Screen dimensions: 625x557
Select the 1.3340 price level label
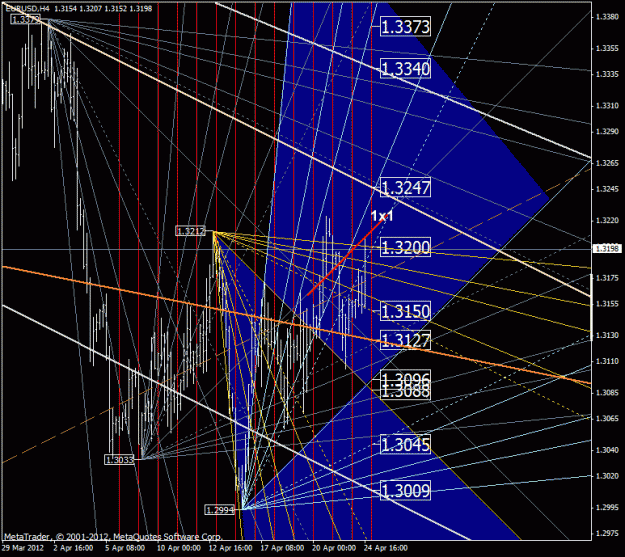pos(405,69)
